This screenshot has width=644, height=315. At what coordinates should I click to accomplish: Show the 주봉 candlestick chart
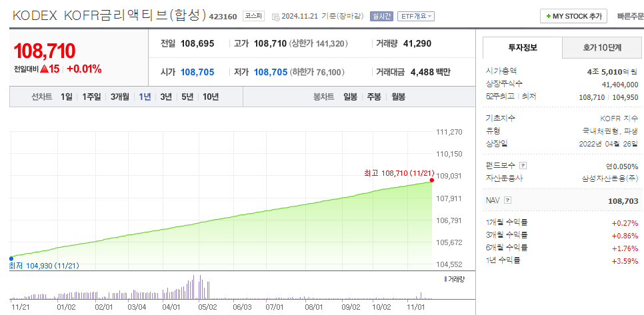(x=374, y=97)
